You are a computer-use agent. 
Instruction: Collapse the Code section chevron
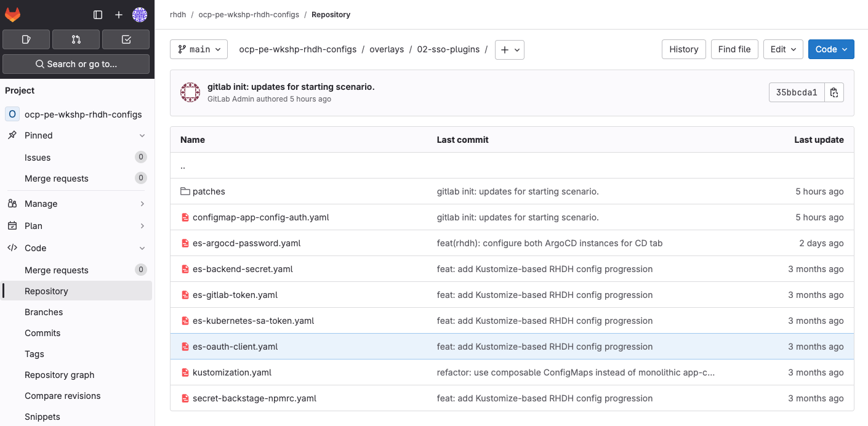(x=142, y=248)
